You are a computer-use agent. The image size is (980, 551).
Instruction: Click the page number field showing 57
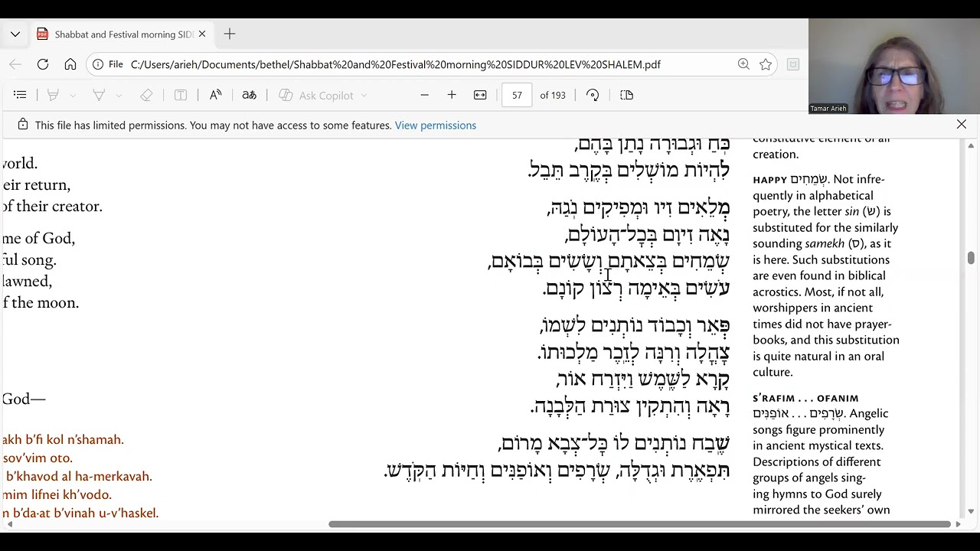pyautogui.click(x=517, y=95)
